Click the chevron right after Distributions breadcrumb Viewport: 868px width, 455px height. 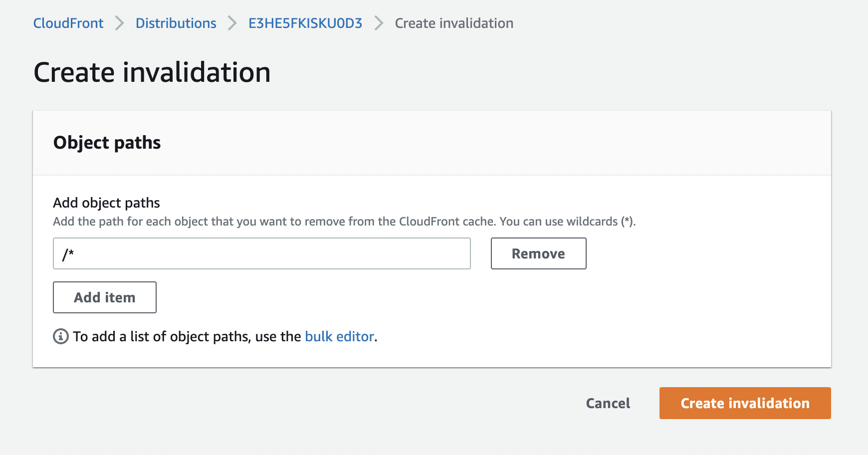point(232,23)
